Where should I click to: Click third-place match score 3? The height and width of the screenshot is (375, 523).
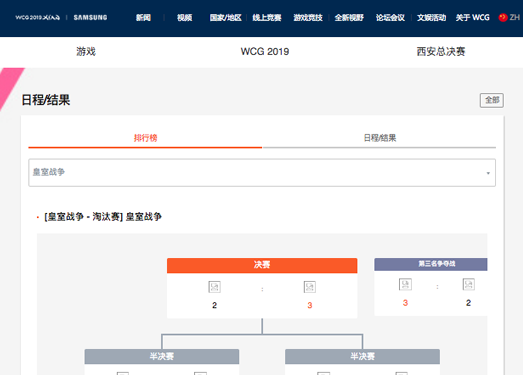pyautogui.click(x=405, y=303)
